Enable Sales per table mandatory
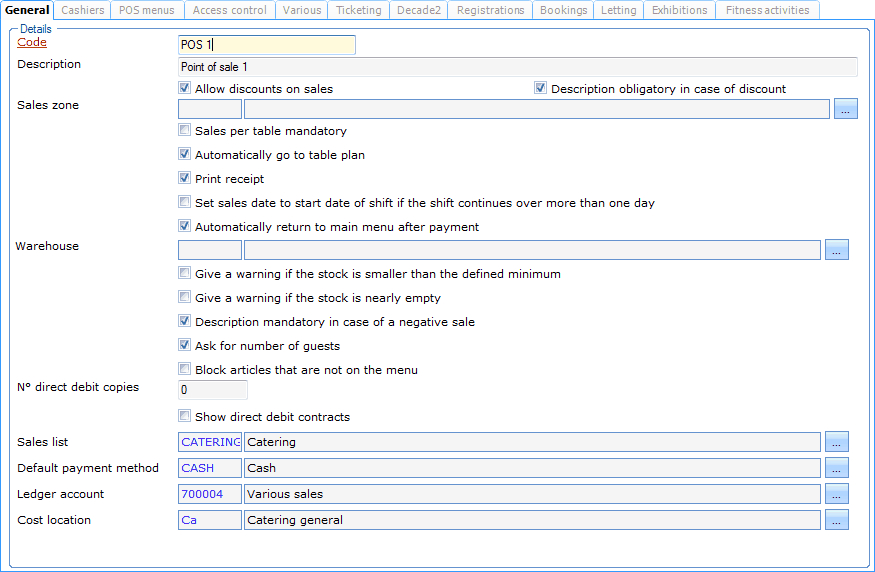Screen dimensions: 875x572 [x=185, y=131]
